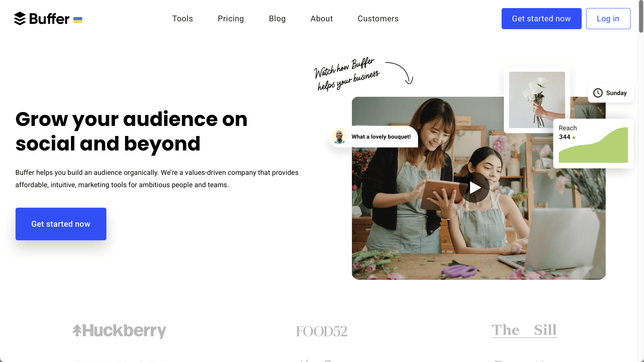Go to the Pricing page
The height and width of the screenshot is (362, 644).
(x=231, y=19)
